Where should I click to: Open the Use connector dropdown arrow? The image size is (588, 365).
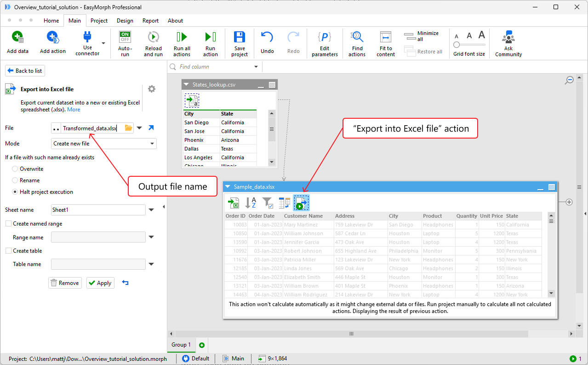[x=103, y=43]
